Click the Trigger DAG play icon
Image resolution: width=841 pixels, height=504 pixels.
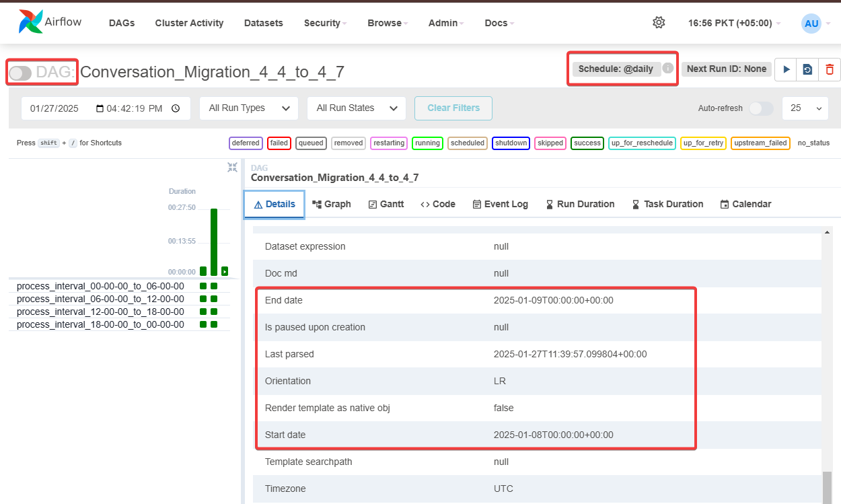786,69
